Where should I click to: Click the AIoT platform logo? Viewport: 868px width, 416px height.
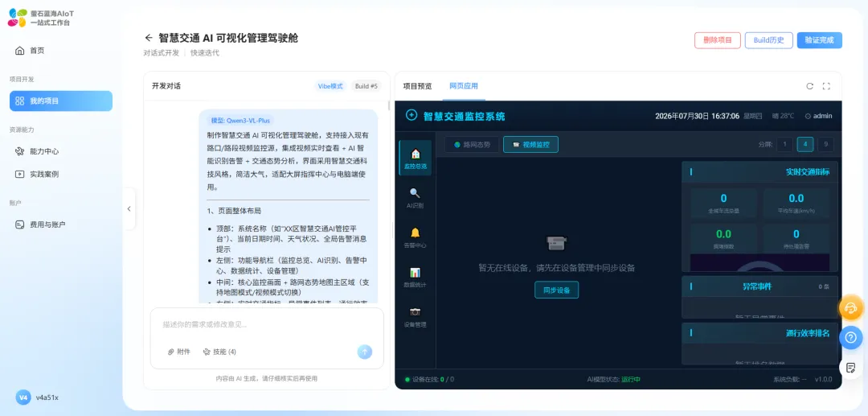(18, 18)
